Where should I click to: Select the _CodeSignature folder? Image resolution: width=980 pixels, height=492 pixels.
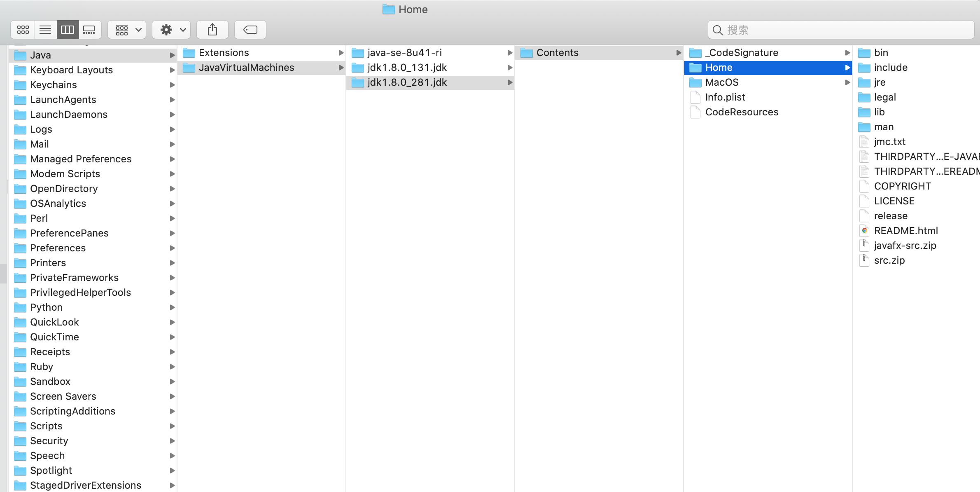click(x=741, y=53)
